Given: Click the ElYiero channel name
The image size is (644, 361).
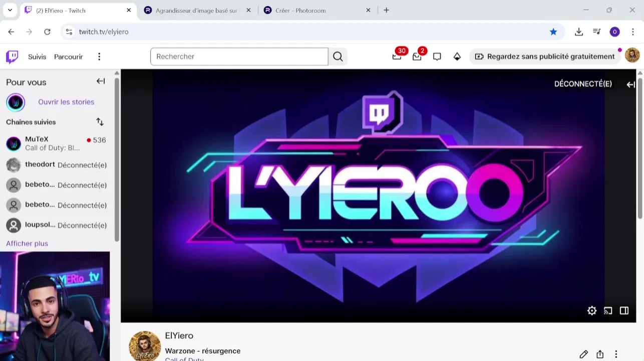Looking at the screenshot, I should tap(179, 335).
